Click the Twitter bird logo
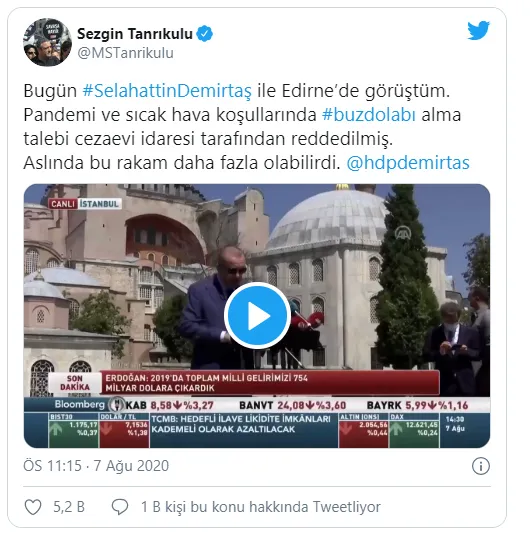The width and height of the screenshot is (530, 540). click(x=478, y=31)
